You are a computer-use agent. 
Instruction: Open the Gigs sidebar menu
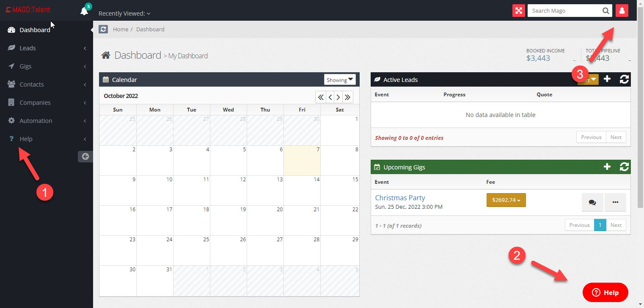(25, 66)
